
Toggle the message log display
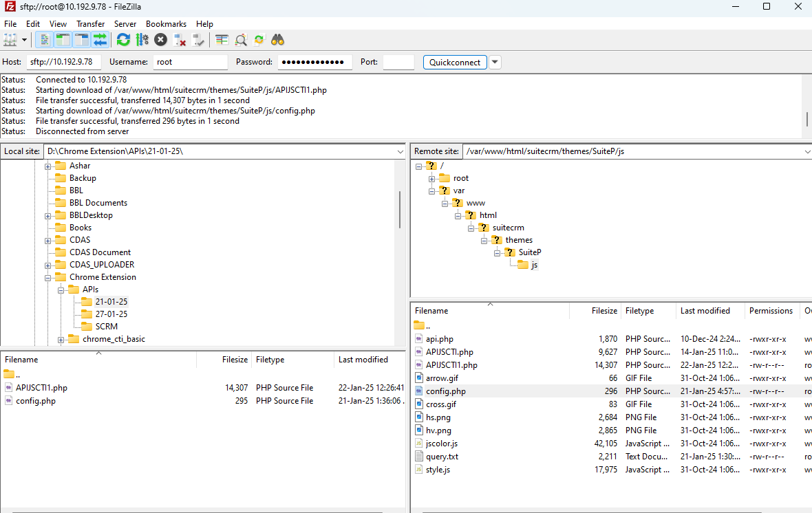tap(45, 39)
